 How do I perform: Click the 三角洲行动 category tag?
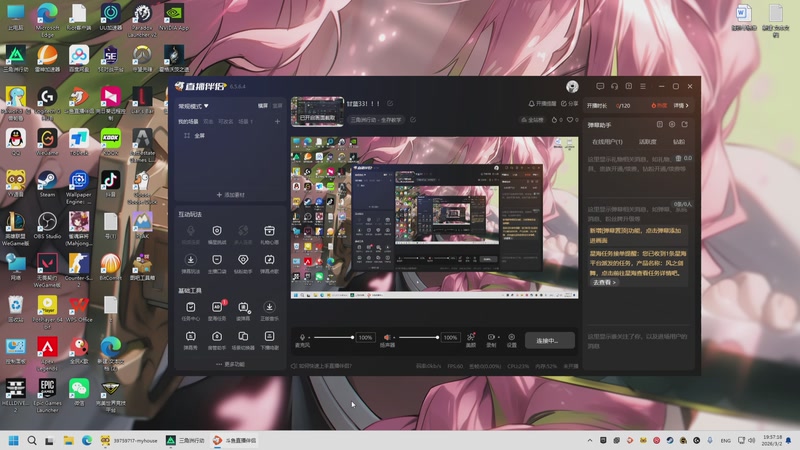[x=376, y=120]
